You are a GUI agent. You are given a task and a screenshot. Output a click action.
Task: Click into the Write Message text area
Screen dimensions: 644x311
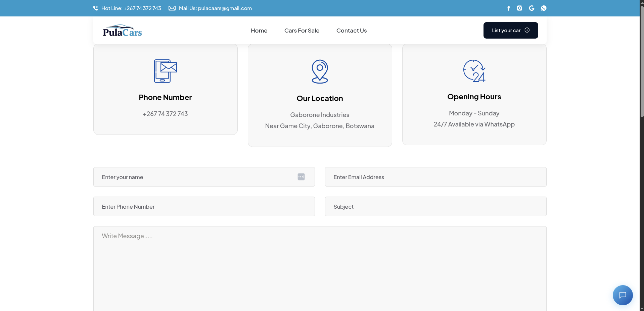tap(320, 268)
